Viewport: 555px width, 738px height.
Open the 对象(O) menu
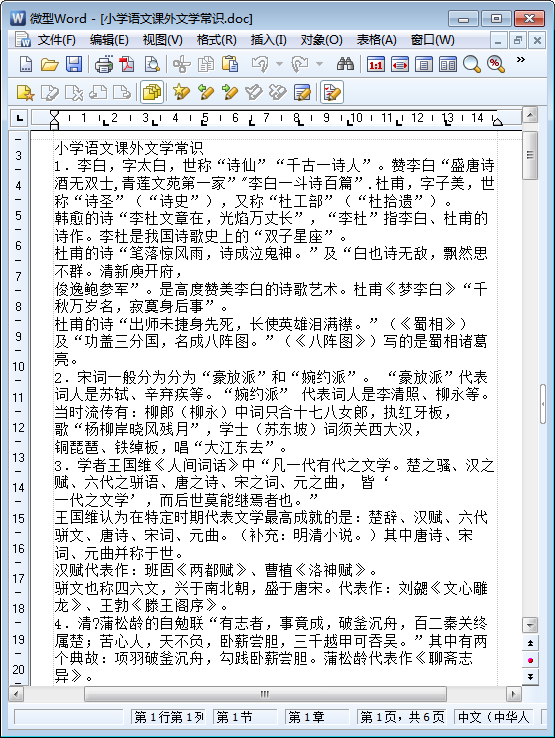(322, 40)
